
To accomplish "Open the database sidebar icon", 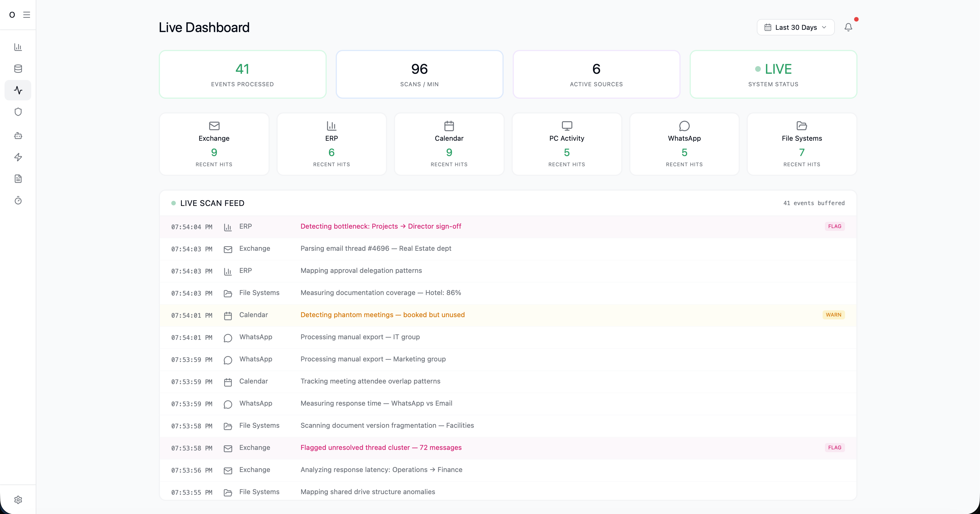I will pos(18,68).
